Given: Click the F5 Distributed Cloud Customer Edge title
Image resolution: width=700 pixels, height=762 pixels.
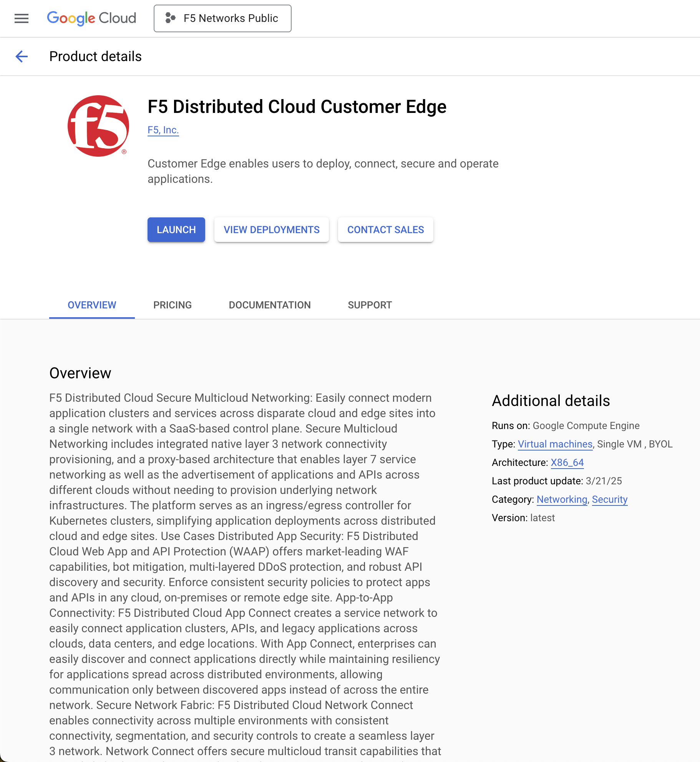Looking at the screenshot, I should pos(297,107).
